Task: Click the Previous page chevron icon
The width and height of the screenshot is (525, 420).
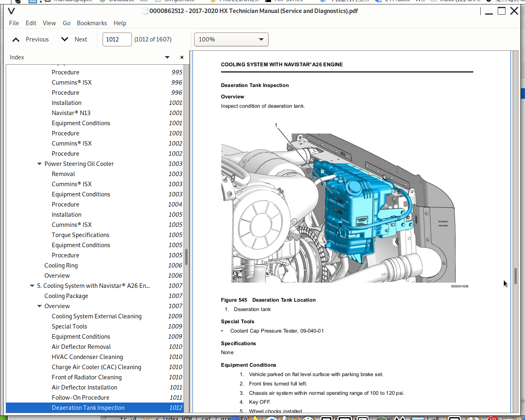Action: tap(15, 39)
